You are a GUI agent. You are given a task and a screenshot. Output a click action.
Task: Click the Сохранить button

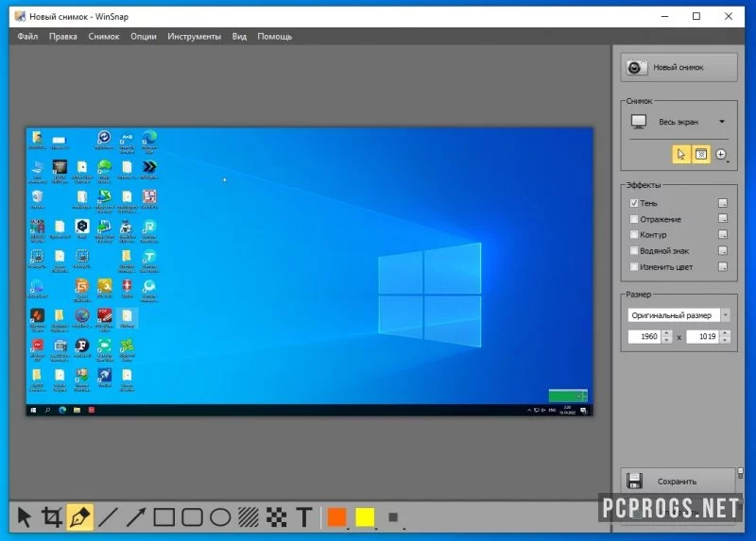click(678, 481)
